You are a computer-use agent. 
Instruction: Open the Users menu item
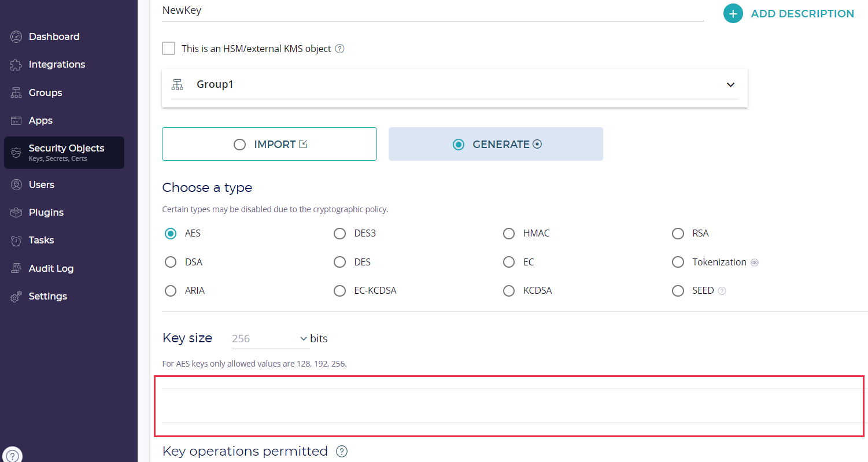point(42,185)
